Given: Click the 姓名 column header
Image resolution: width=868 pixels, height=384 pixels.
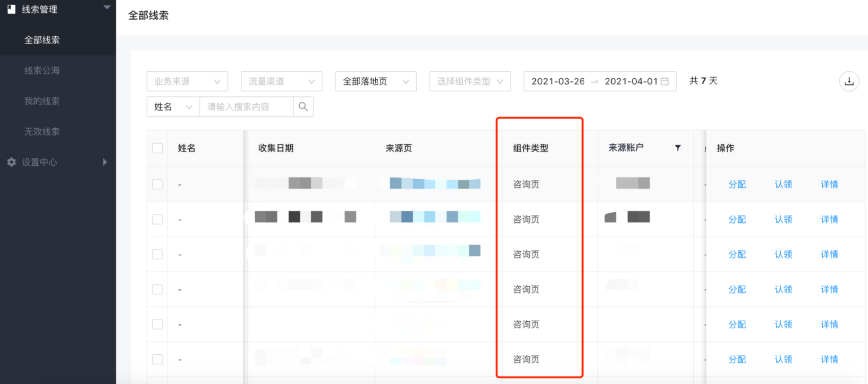Looking at the screenshot, I should point(187,148).
